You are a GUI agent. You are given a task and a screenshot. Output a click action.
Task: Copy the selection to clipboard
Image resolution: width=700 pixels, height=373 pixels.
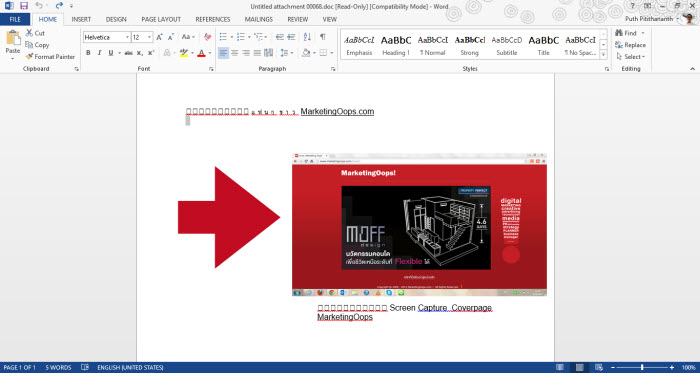(37, 45)
